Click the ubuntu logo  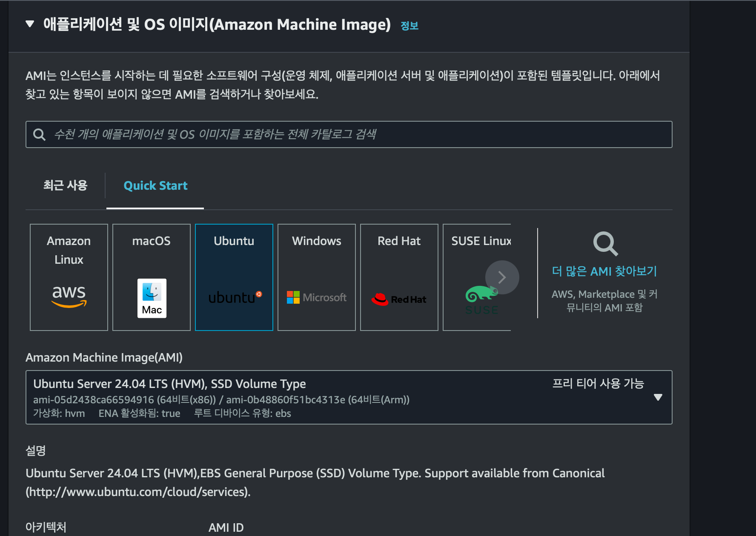[235, 297]
